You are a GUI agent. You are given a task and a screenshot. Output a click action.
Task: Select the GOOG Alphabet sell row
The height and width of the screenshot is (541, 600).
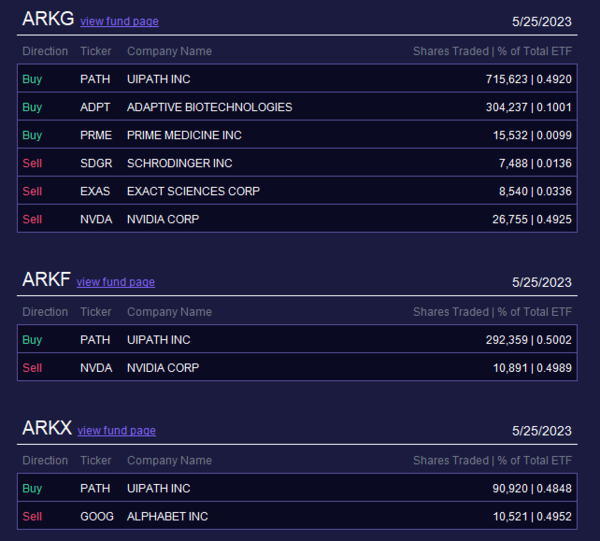pos(297,517)
